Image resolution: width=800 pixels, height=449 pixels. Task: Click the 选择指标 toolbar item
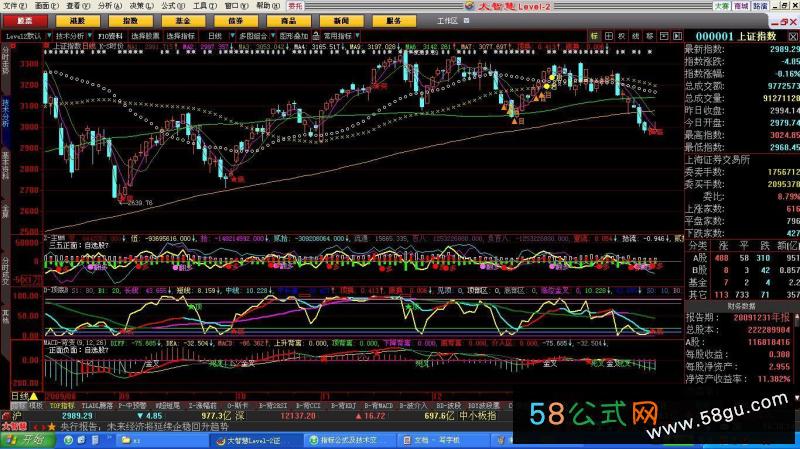(x=181, y=36)
